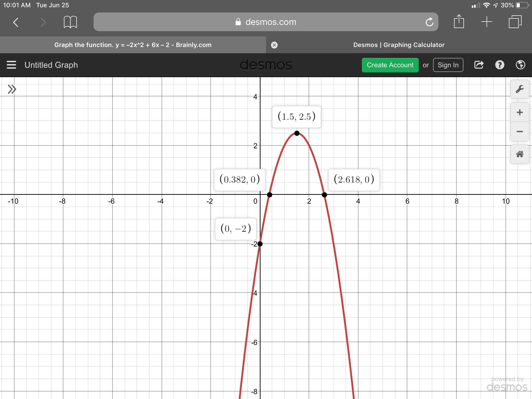Zoom in with the plus button
This screenshot has height=399, width=532.
point(520,112)
